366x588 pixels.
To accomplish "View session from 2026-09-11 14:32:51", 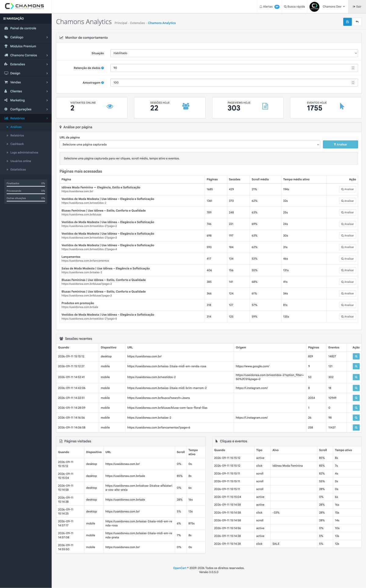I will click(356, 398).
